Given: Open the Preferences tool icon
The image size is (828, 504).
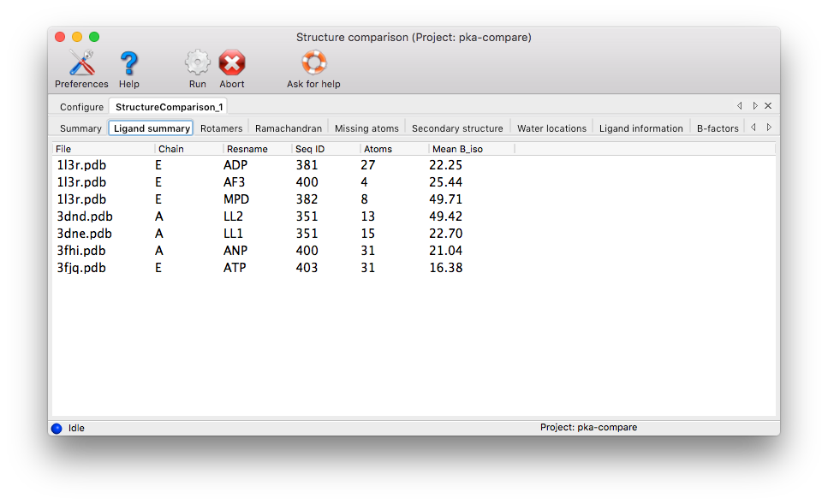Looking at the screenshot, I should (x=81, y=63).
